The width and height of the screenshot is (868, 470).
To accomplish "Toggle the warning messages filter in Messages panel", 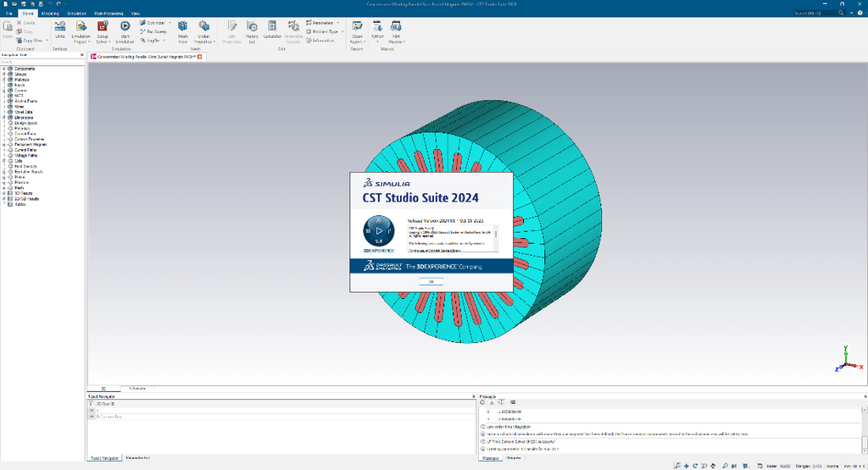I will click(x=492, y=402).
